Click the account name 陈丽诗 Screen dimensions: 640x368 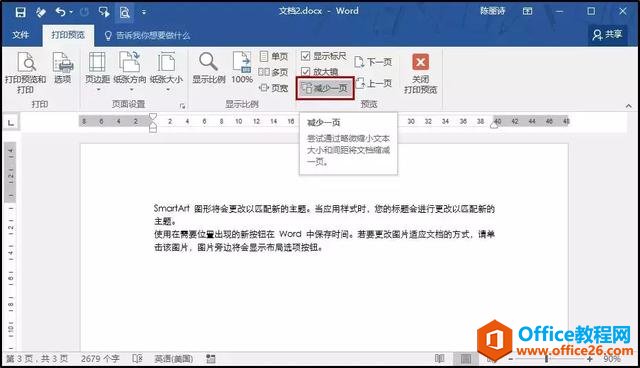click(493, 11)
